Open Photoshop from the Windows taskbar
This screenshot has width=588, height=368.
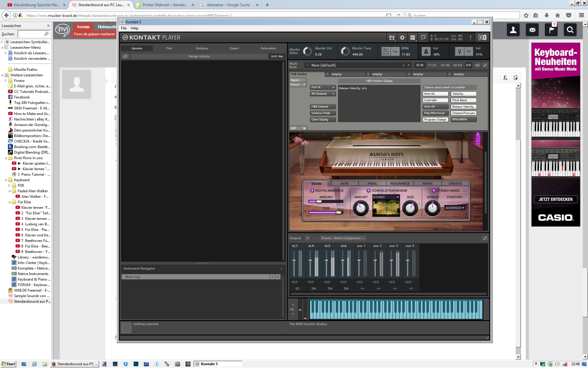(x=136, y=364)
